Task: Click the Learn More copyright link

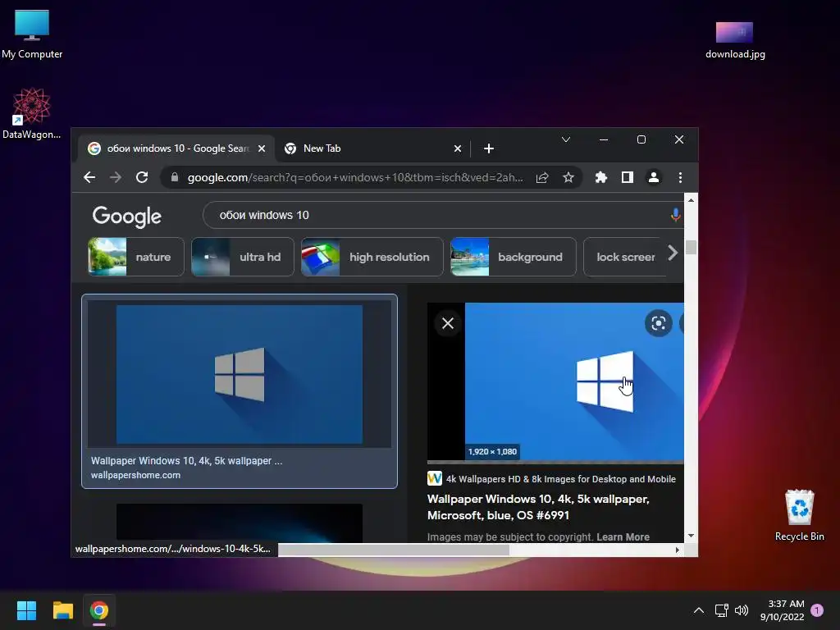Action: (623, 536)
